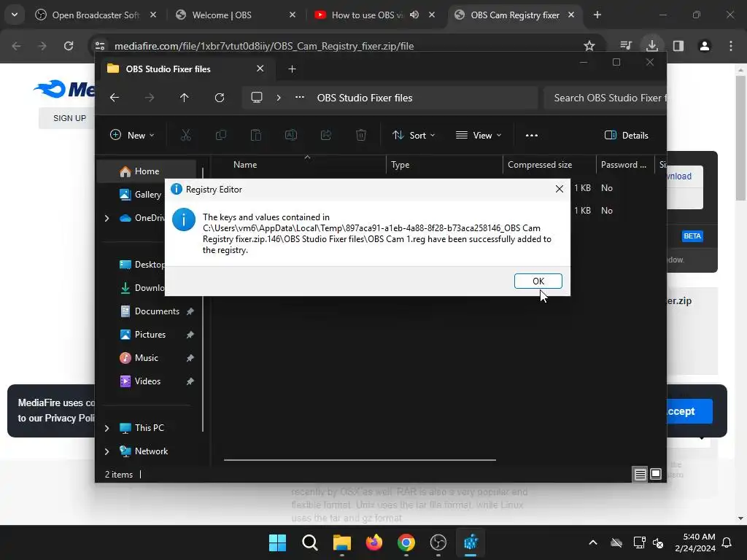Open Chrome side panel icon
Viewport: 747px width, 560px height.
coord(678,46)
